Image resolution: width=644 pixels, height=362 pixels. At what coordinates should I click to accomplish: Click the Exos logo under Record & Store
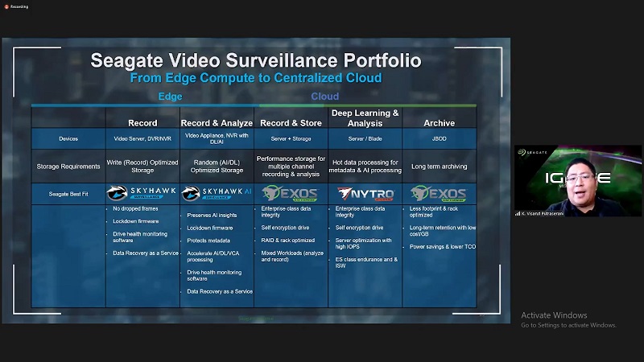[x=291, y=193]
